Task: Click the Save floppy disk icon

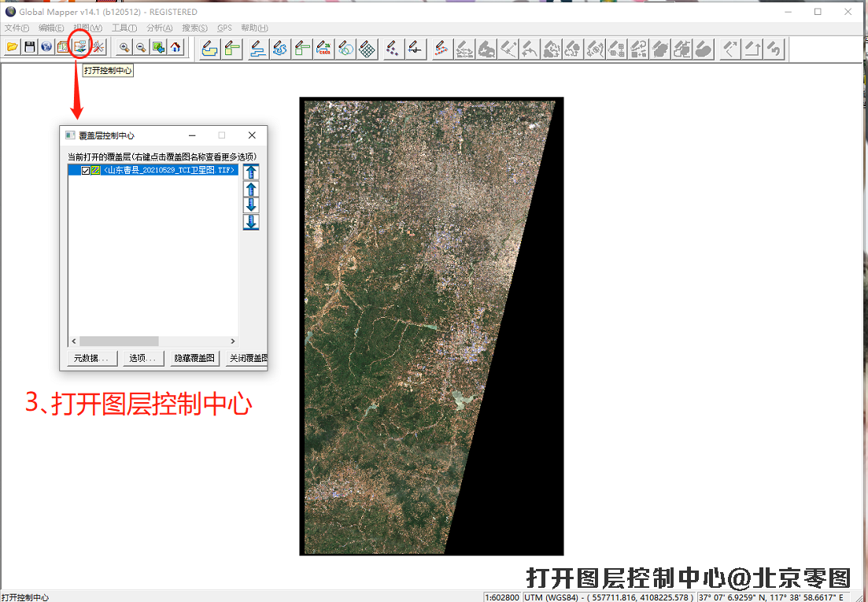Action: pos(29,47)
